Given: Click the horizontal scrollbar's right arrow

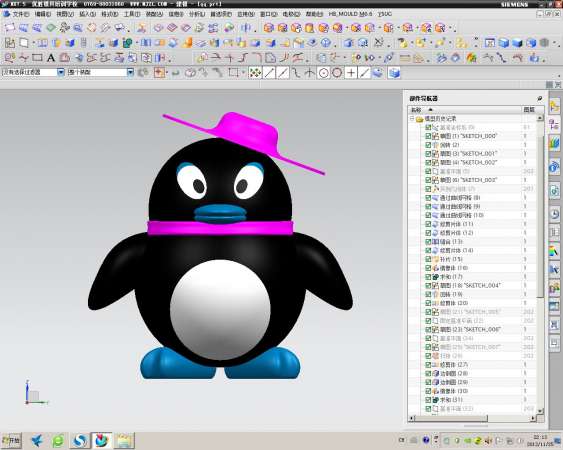Looking at the screenshot, I should pyautogui.click(x=533, y=418).
